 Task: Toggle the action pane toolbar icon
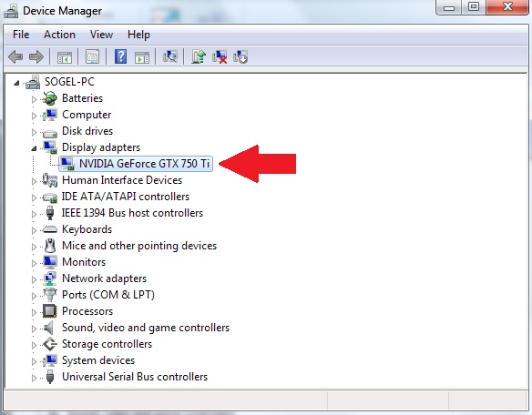142,57
